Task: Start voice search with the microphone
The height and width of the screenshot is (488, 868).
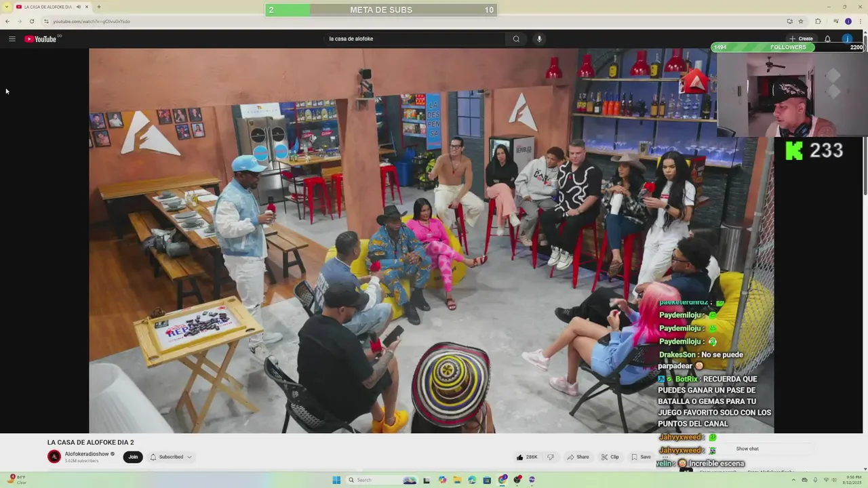Action: (x=539, y=39)
